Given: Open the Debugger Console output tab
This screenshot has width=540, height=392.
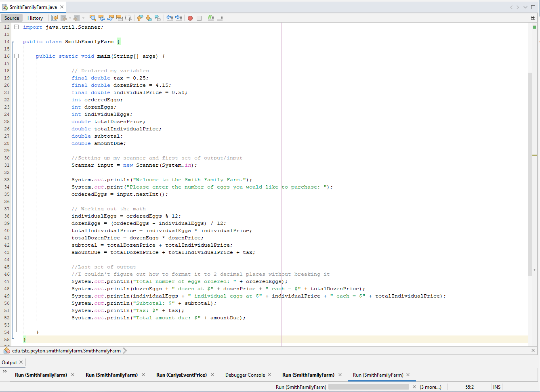Looking at the screenshot, I should point(245,375).
